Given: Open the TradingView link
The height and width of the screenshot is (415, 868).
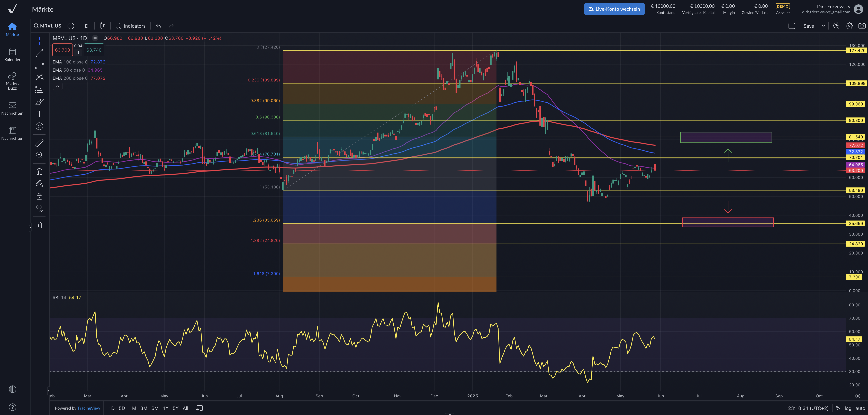Looking at the screenshot, I should coord(89,408).
